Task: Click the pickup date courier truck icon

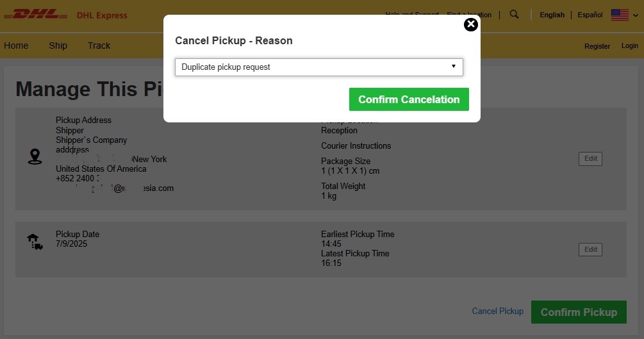Action: pyautogui.click(x=35, y=242)
